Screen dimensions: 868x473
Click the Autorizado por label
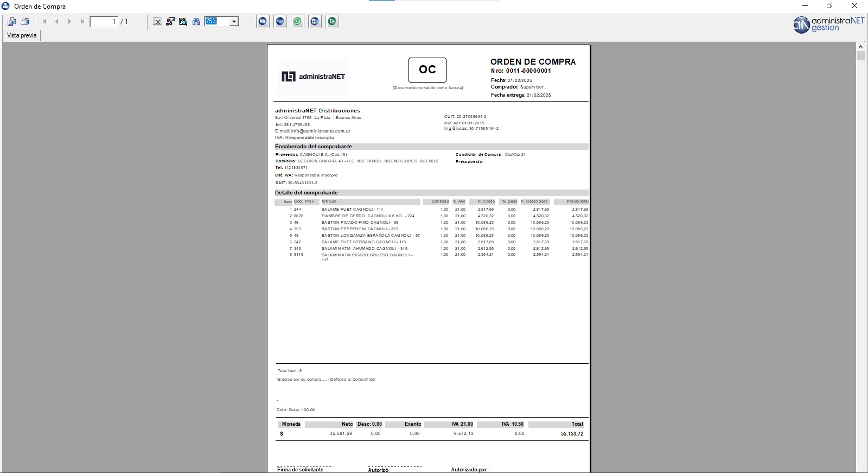point(471,470)
